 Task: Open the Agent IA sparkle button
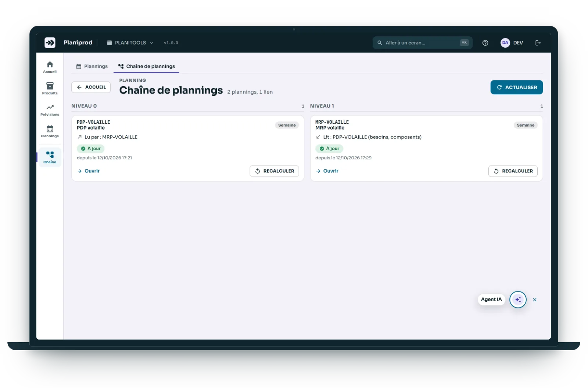coord(518,300)
